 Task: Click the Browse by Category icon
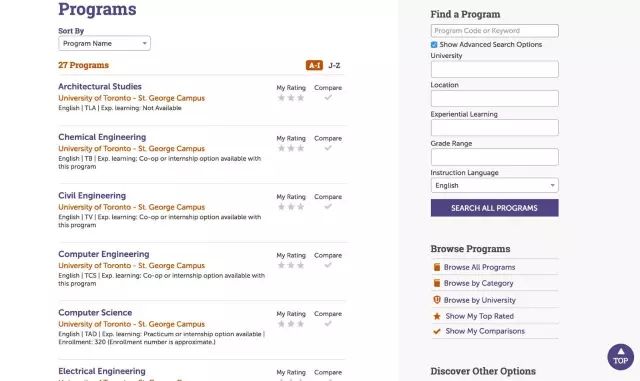[x=437, y=283]
